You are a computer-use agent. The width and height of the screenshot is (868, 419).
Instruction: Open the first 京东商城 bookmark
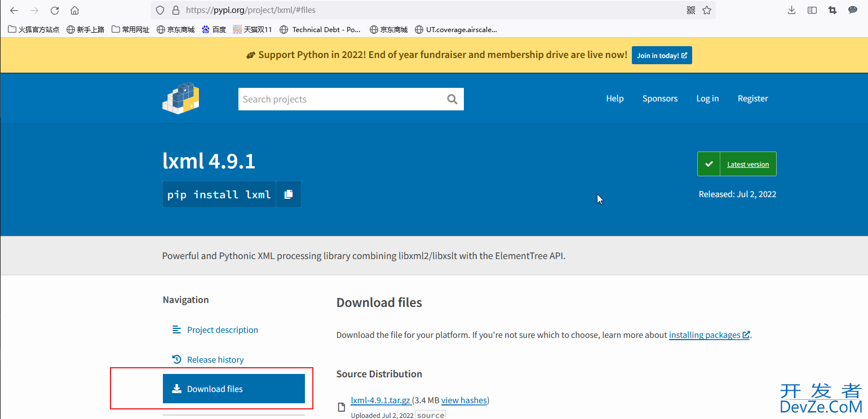pyautogui.click(x=176, y=29)
